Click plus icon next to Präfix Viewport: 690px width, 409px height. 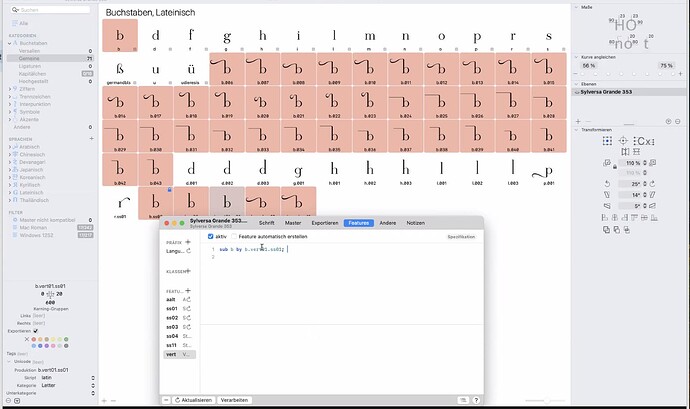188,242
